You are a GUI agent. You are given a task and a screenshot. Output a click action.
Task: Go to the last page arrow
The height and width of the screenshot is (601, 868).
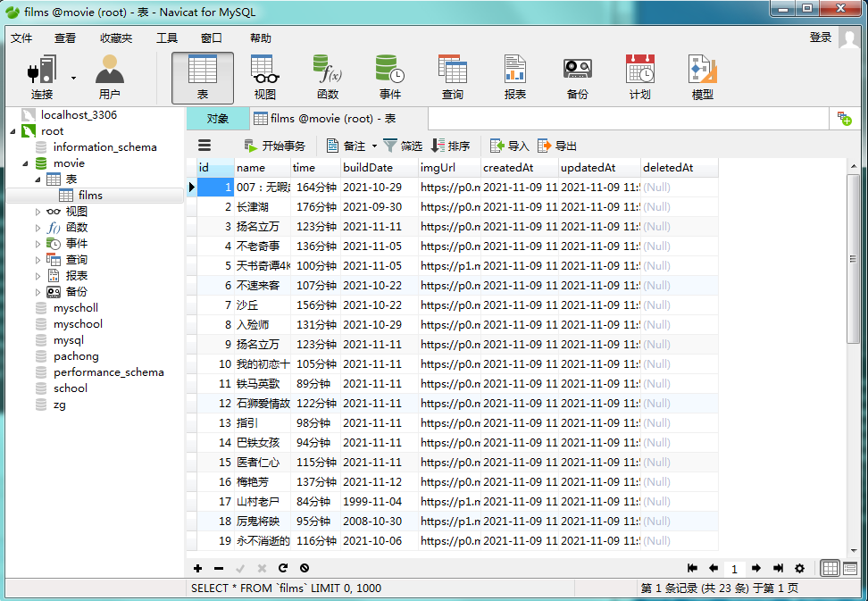tap(778, 568)
